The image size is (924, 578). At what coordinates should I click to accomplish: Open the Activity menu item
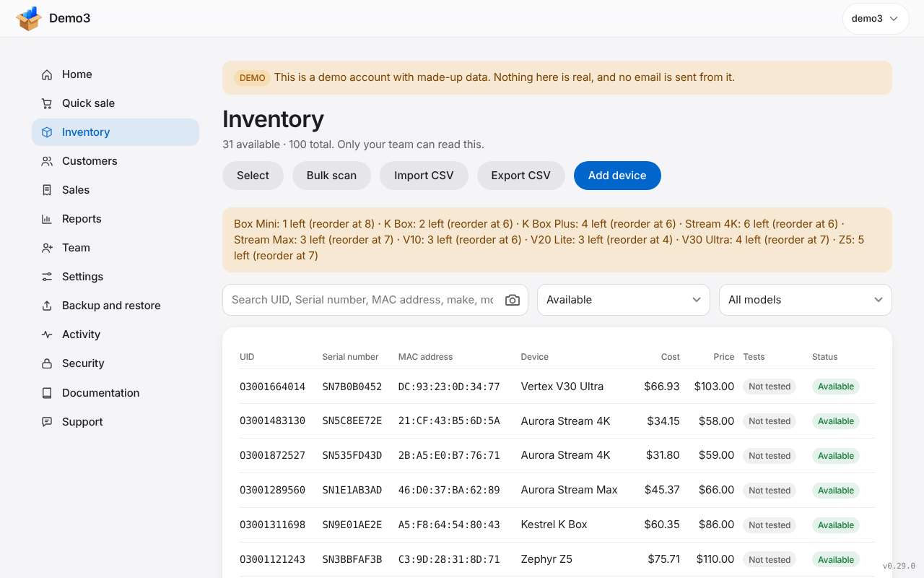coord(115,335)
